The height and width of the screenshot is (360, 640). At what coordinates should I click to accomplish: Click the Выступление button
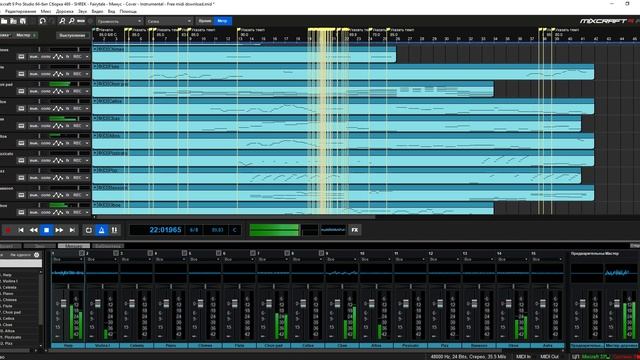[x=72, y=36]
